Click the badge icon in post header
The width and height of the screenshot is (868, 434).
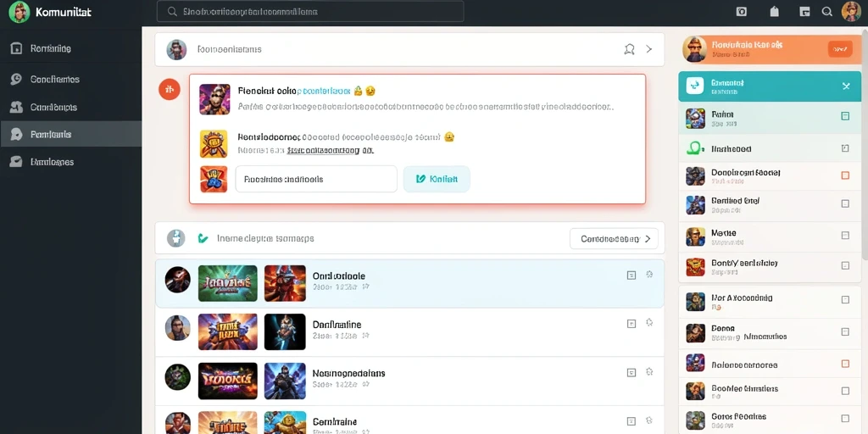(630, 49)
